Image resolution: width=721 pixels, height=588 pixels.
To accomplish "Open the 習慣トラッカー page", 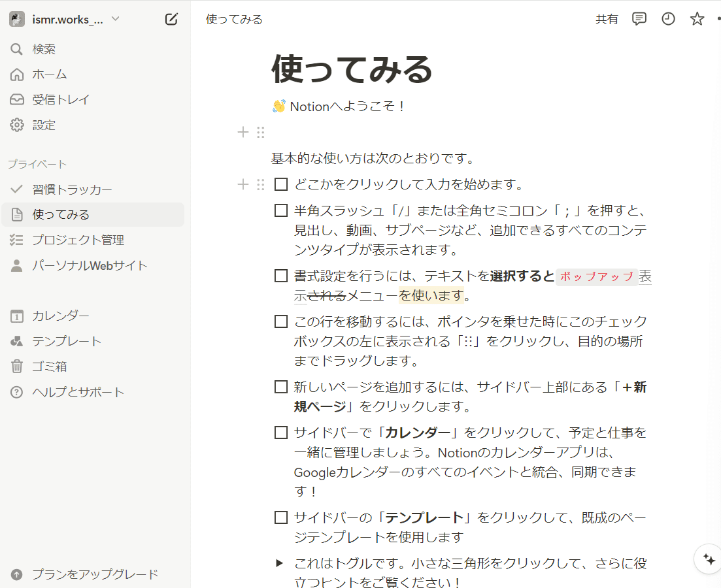I will pos(92,189).
